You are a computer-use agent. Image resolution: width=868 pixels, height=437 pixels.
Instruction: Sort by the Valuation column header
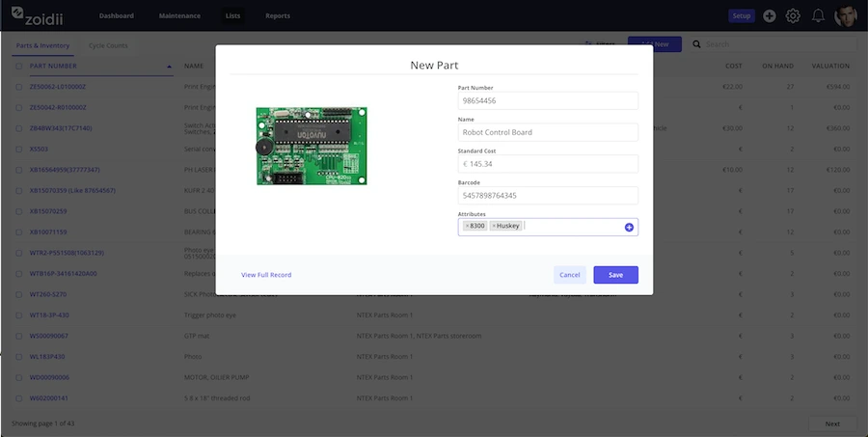point(830,66)
